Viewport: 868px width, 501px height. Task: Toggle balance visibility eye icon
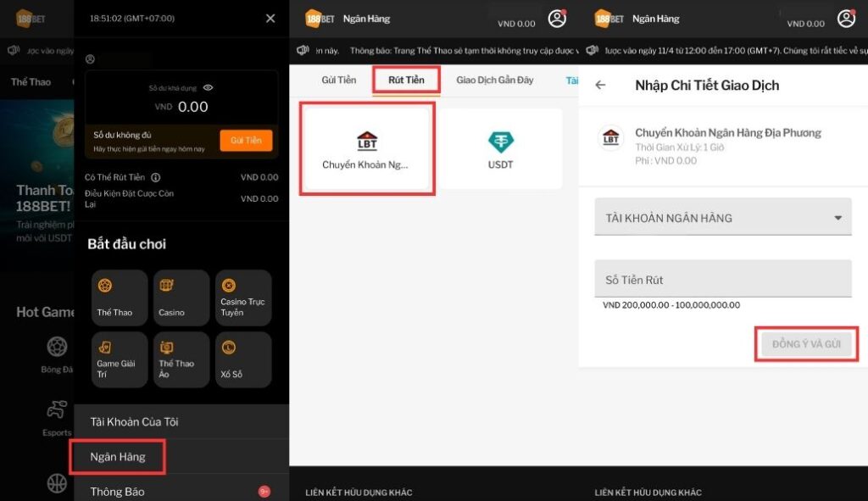coord(209,87)
